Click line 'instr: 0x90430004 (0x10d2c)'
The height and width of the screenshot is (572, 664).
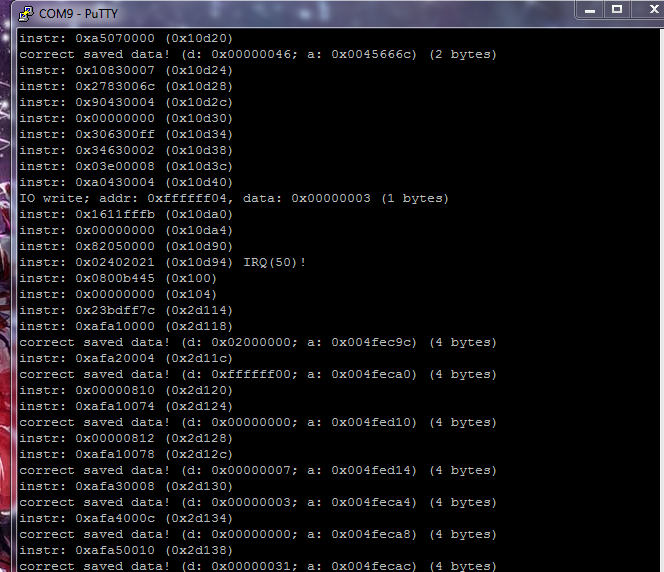tap(126, 102)
